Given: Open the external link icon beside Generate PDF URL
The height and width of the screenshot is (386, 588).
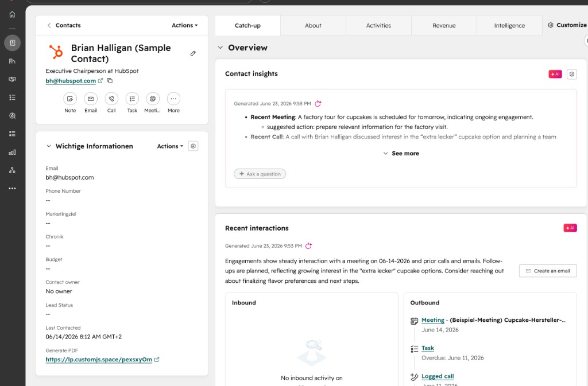Looking at the screenshot, I should tap(157, 360).
